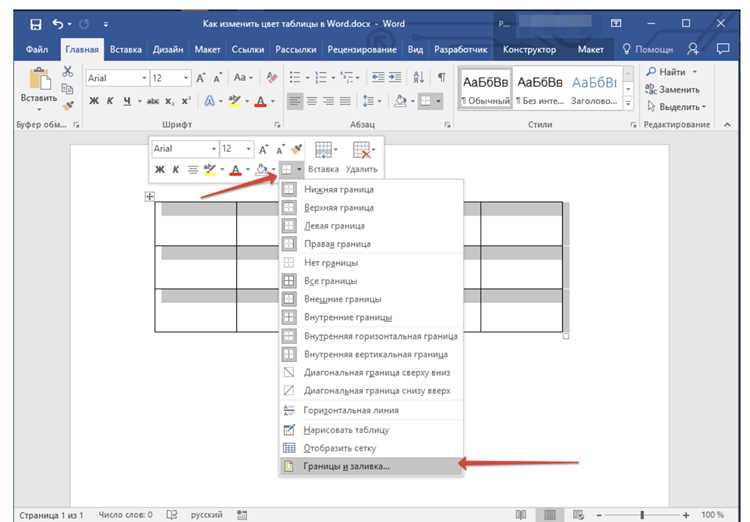Open the ribbon borders dropdown arrow
The width and height of the screenshot is (750, 522).
pos(438,101)
